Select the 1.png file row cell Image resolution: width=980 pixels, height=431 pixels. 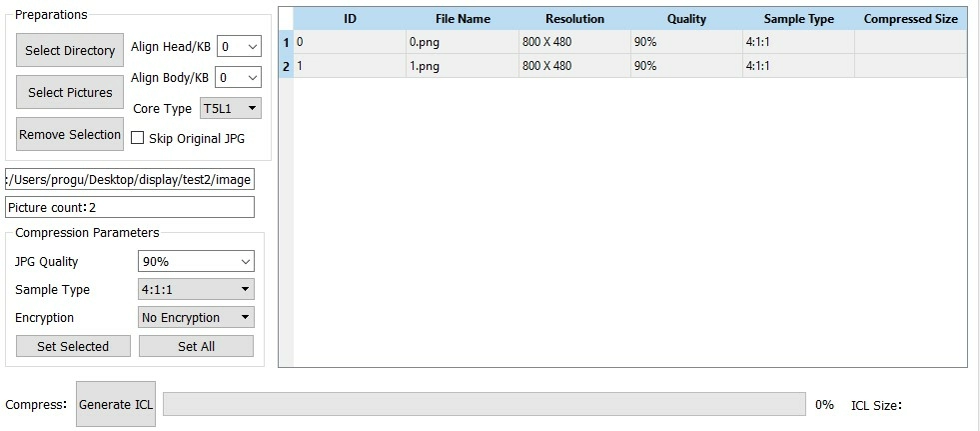coord(462,66)
